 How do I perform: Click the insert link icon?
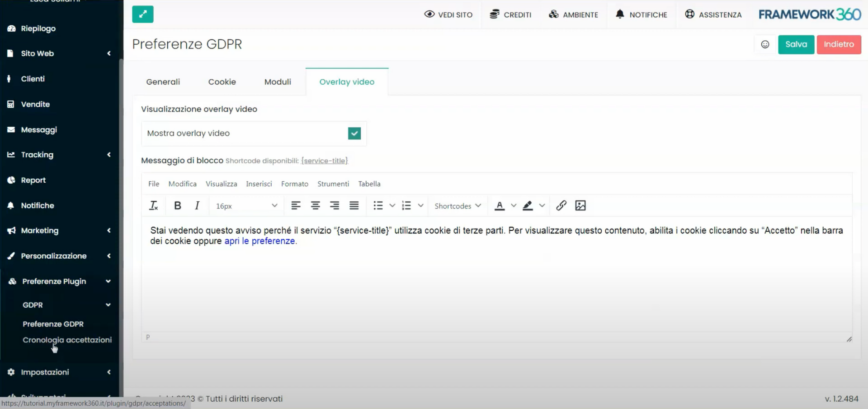561,206
